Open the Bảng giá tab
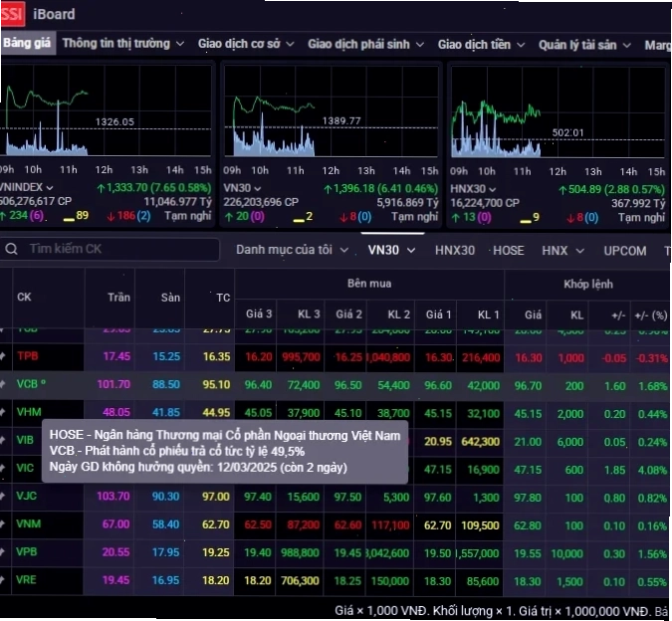The image size is (672, 621). [x=28, y=43]
